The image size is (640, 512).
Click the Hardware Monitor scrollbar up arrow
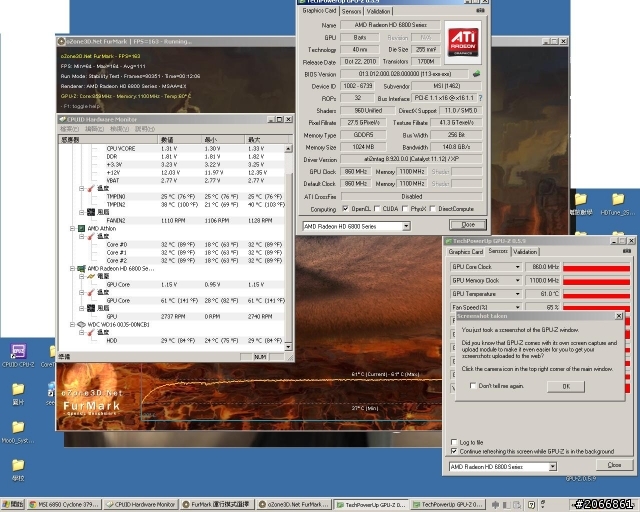(x=288, y=149)
